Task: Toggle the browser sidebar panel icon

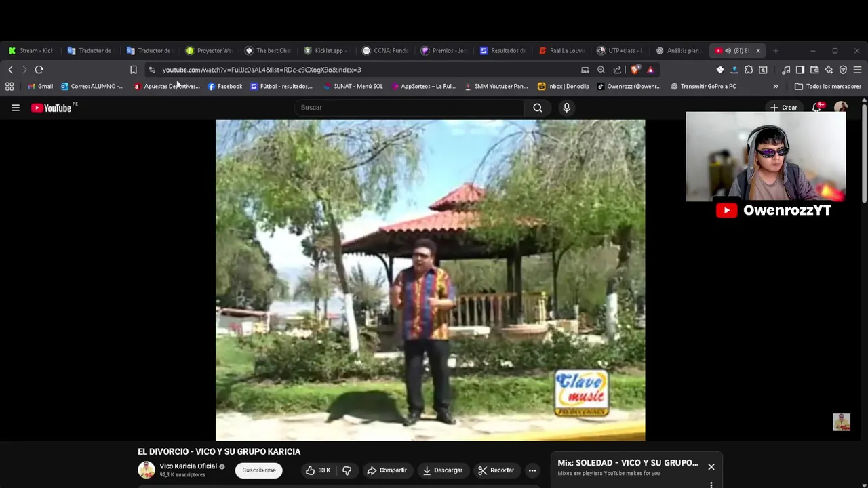Action: (x=800, y=70)
